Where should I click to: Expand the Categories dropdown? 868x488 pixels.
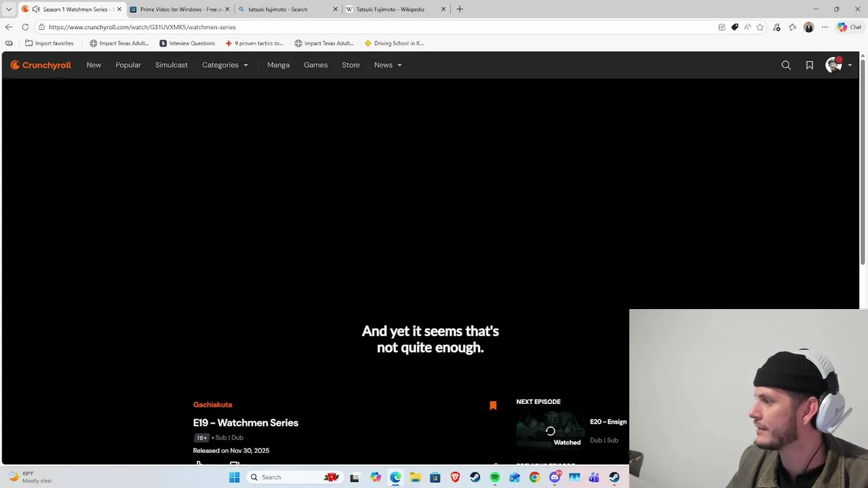coord(225,65)
